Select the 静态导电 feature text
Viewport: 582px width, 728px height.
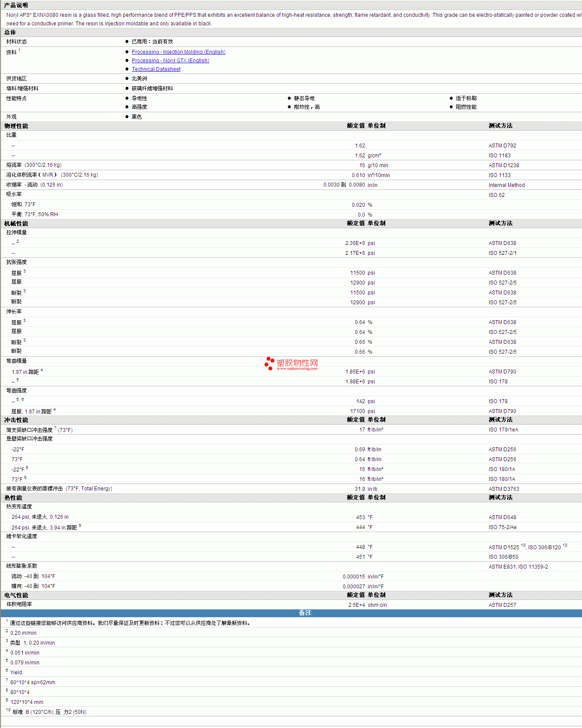coord(304,98)
